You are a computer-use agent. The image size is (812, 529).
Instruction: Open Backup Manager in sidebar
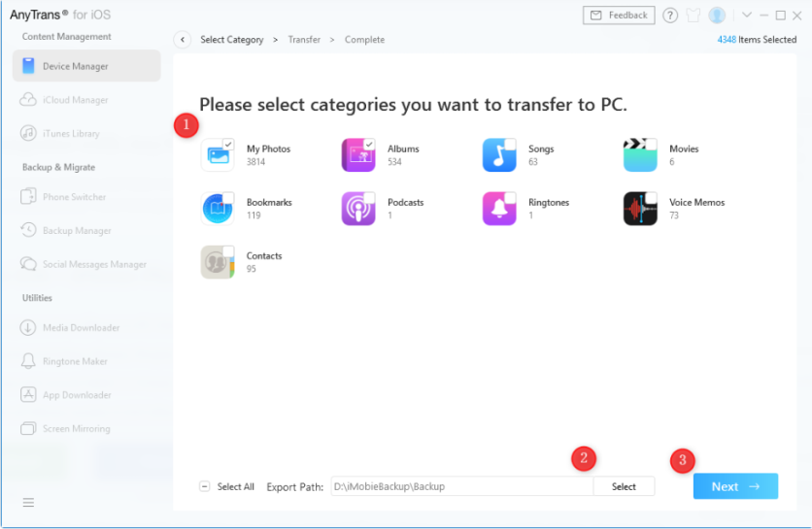tap(86, 230)
